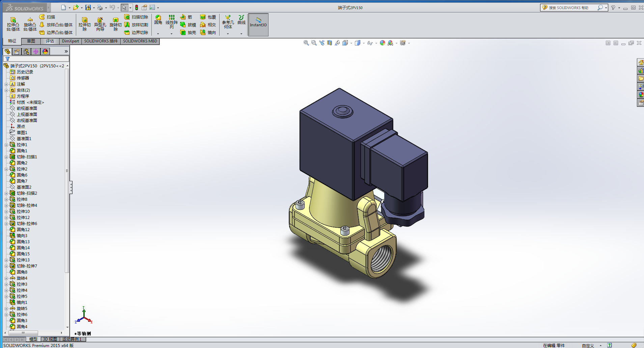Toggle the feature tree panel collapse handle
This screenshot has height=348, width=644.
[71, 187]
